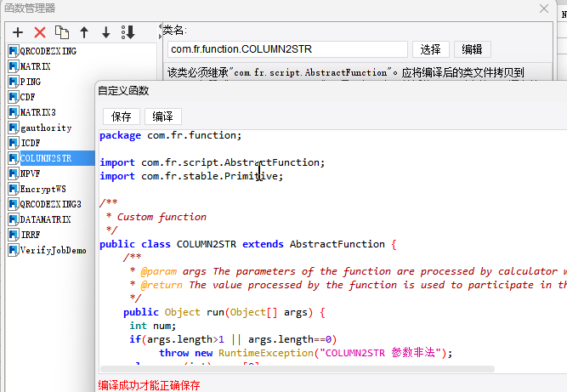Viewport: 567px width, 392px height.
Task: Click the CDF file icon
Action: tap(13, 97)
